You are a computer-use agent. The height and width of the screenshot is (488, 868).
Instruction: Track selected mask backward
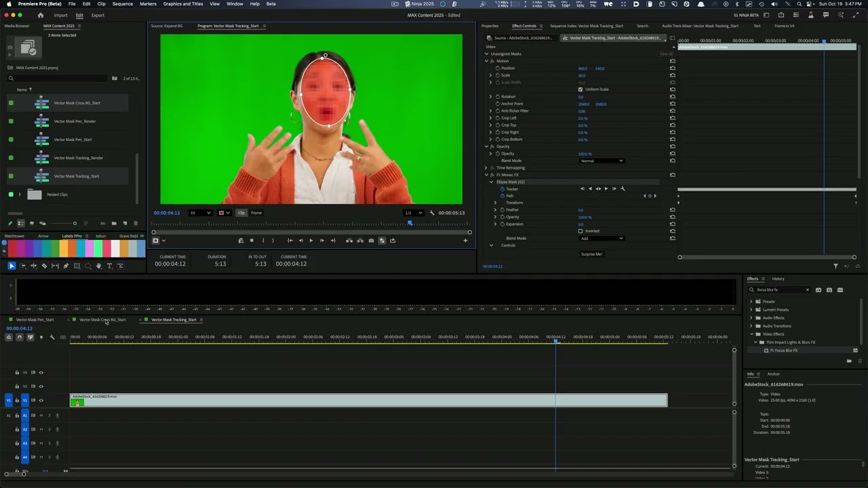pos(590,188)
